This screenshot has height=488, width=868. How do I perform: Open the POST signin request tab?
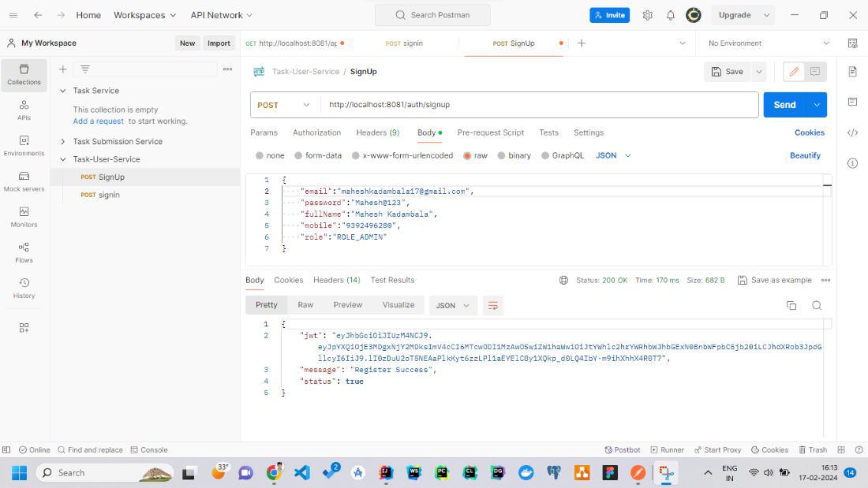[x=404, y=43]
